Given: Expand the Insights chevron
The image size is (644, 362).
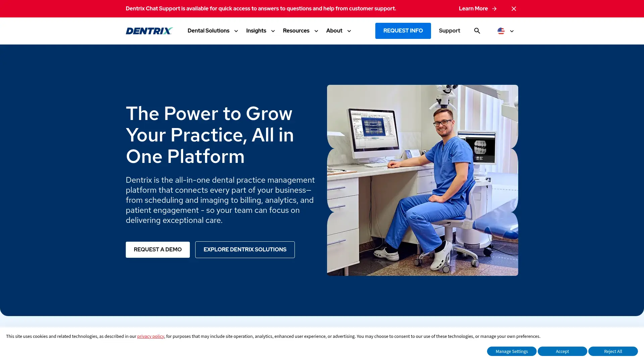Looking at the screenshot, I should coord(273,31).
